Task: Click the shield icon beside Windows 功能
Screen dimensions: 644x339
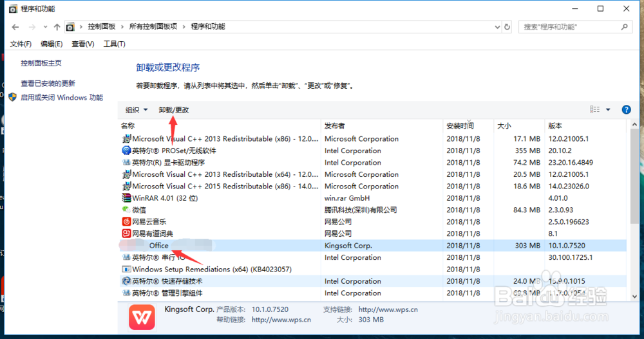Action: (x=13, y=97)
